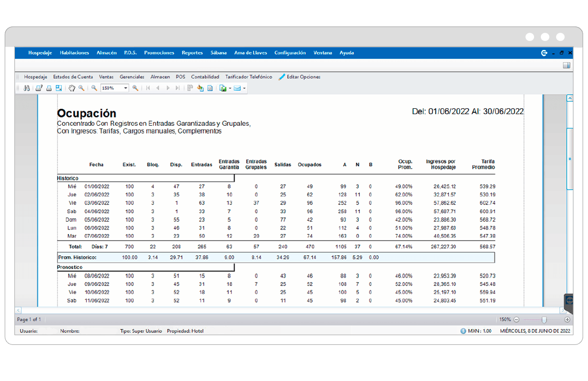Click the Zoom In magnifier icon
Image resolution: width=588 pixels, height=381 pixels.
[x=135, y=88]
